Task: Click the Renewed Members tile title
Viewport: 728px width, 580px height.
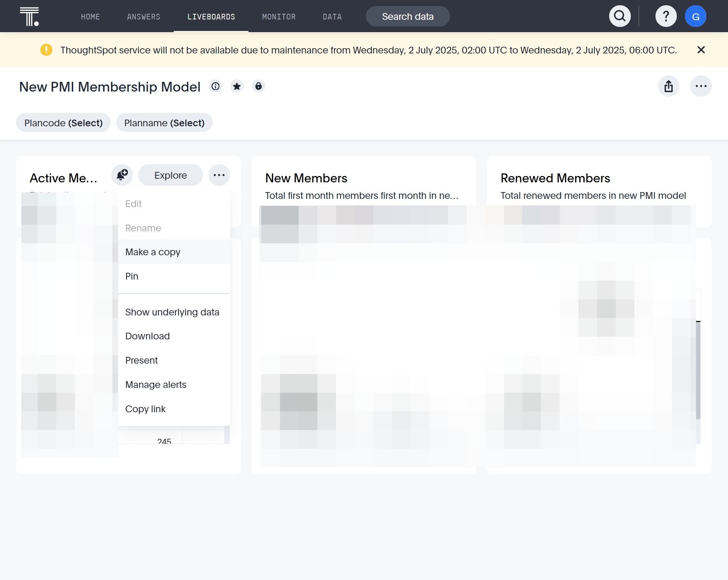Action: click(x=555, y=178)
